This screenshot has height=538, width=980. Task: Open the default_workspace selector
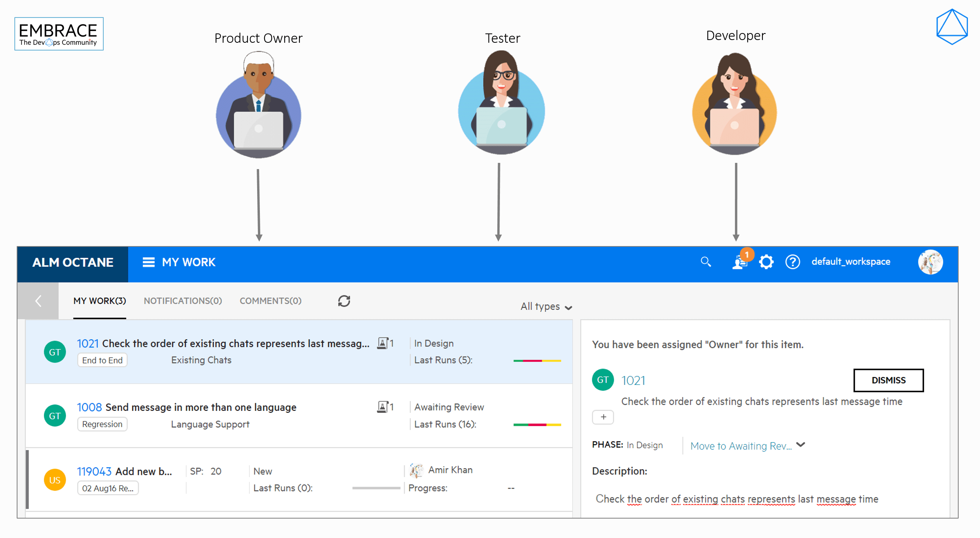pyautogui.click(x=851, y=262)
